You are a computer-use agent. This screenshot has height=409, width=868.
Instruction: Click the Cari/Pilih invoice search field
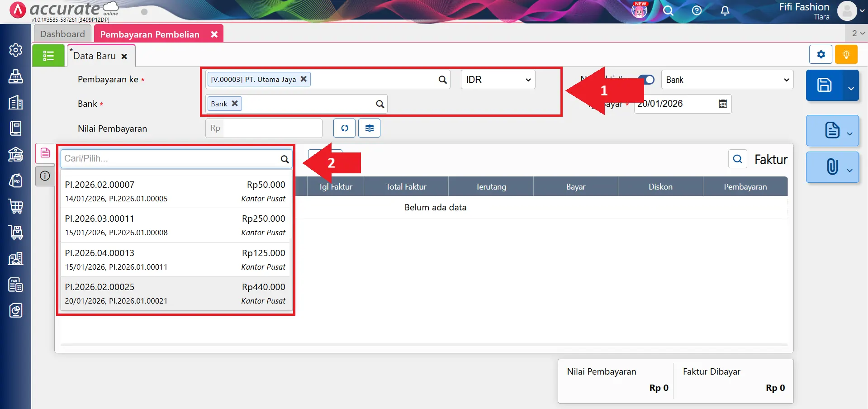[171, 158]
